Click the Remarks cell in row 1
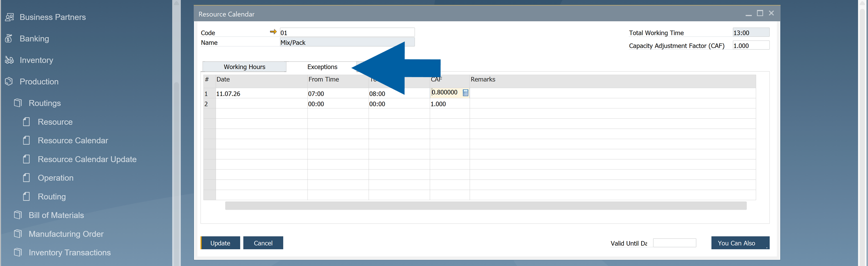Viewport: 868px width, 266px height. [x=612, y=94]
